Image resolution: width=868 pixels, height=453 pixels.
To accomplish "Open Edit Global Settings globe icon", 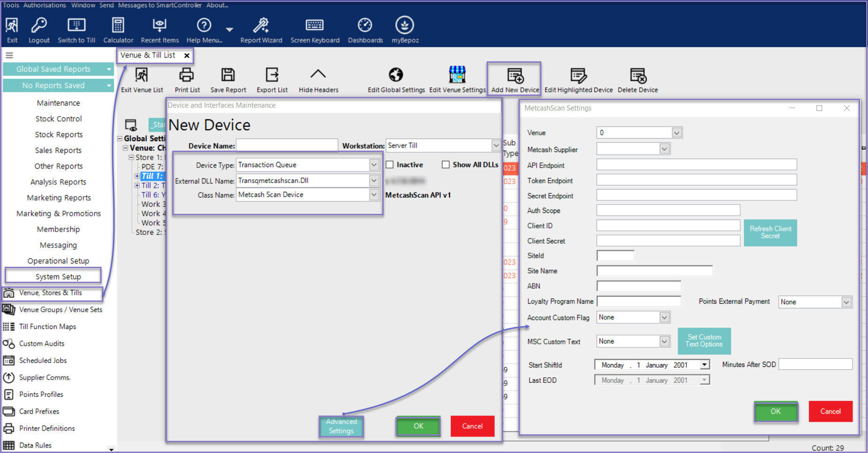I will [x=396, y=75].
